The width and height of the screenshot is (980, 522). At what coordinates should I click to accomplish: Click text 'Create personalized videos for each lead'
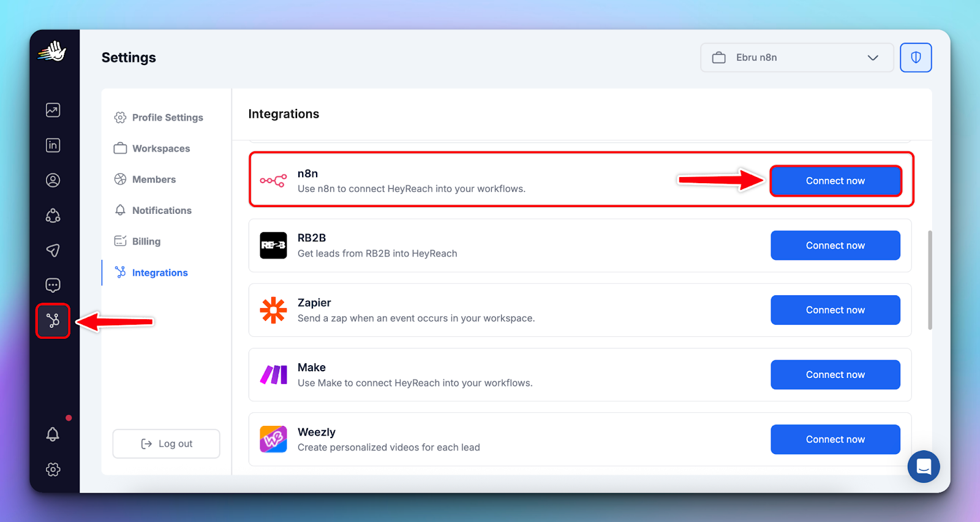[389, 447]
